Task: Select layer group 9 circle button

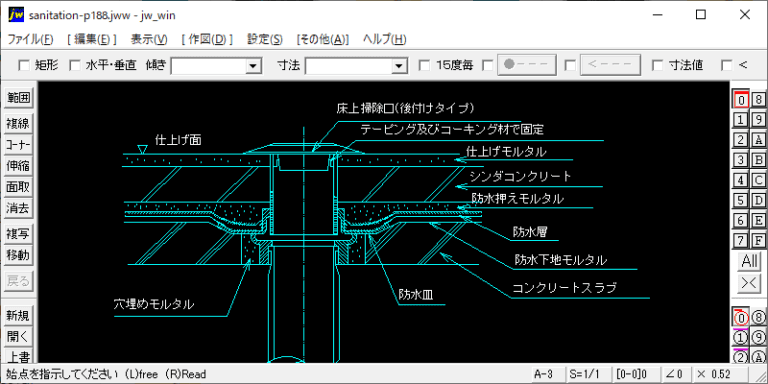Action: 759,337
